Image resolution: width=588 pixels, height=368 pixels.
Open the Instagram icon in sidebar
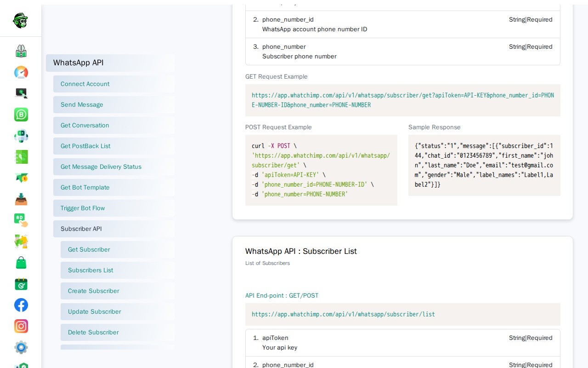(21, 326)
